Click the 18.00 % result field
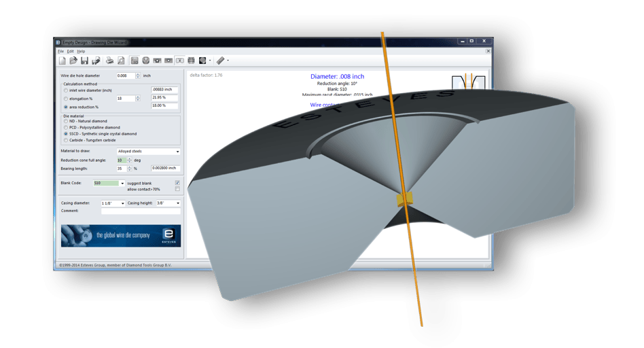This screenshot has width=644, height=348. 164,105
